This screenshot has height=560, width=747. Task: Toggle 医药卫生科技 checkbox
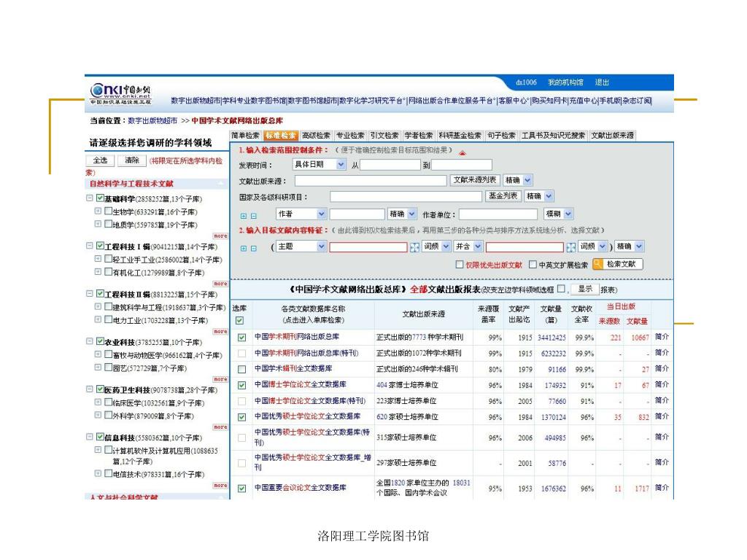coord(100,389)
